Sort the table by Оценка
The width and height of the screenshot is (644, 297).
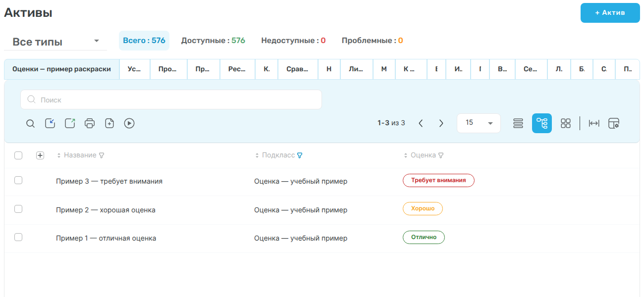[406, 155]
